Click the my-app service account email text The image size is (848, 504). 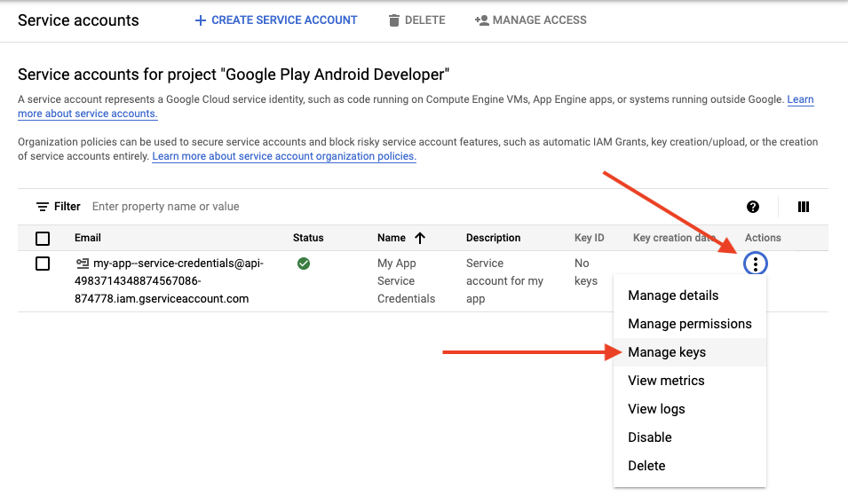(x=169, y=281)
